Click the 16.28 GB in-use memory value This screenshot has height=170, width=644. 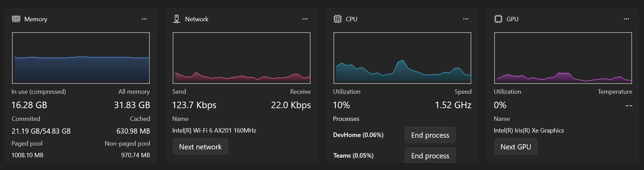coord(29,105)
